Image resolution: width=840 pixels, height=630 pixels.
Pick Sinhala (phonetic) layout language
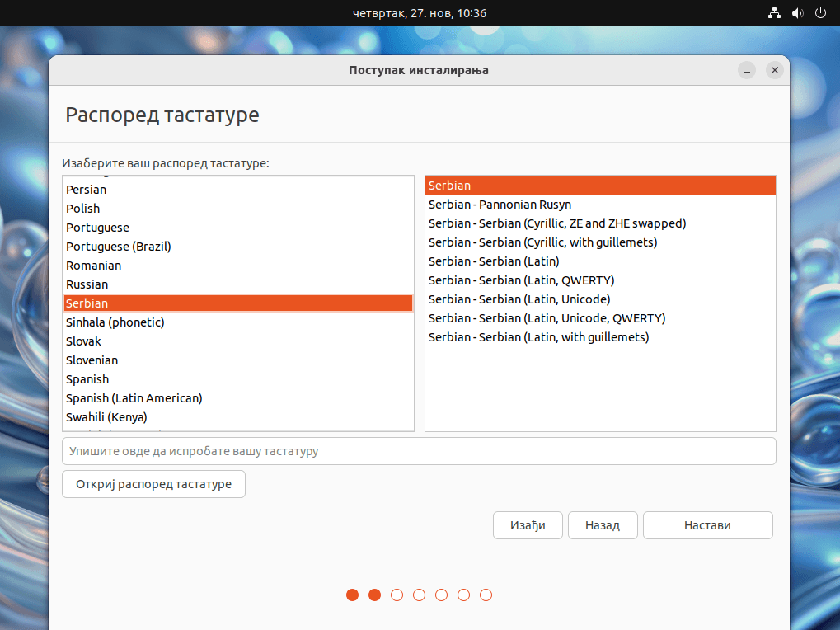click(238, 322)
